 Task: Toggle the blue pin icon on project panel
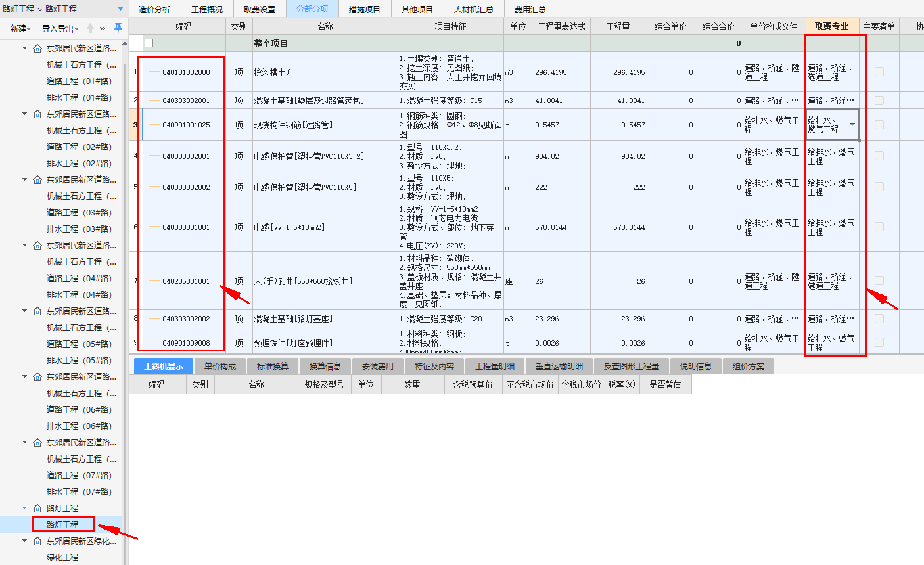click(x=118, y=28)
